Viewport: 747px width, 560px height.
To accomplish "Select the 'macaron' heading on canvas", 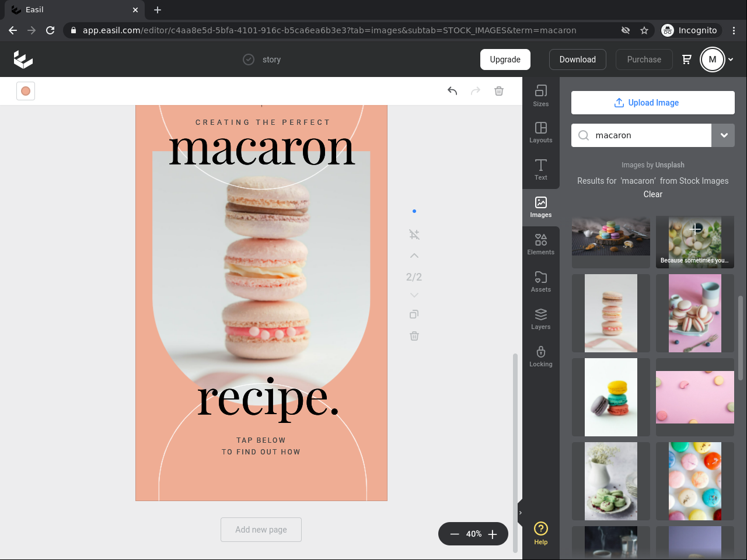I will point(262,149).
